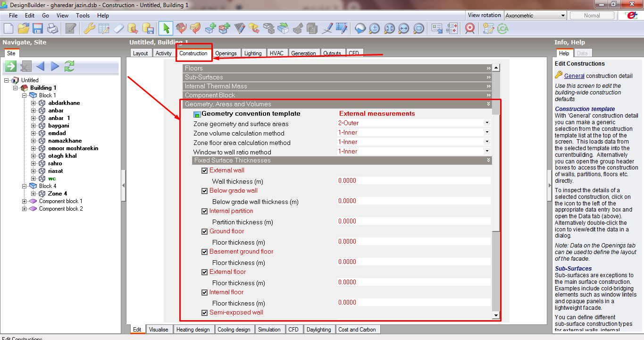Open Zone volume calculation method dropdown
This screenshot has height=340, width=644.
pyautogui.click(x=487, y=132)
